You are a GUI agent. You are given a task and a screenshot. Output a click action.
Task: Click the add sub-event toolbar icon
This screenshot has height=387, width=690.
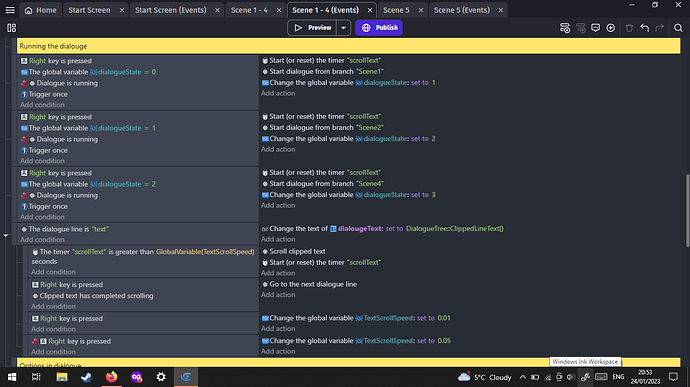581,28
